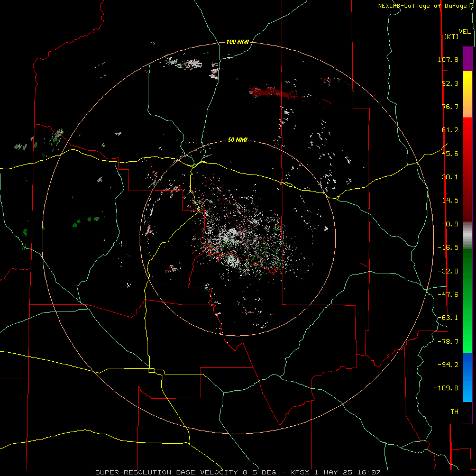This screenshot has width=476, height=476.
Task: Click the 0.5 DEG elevation angle text
Action: (x=260, y=472)
